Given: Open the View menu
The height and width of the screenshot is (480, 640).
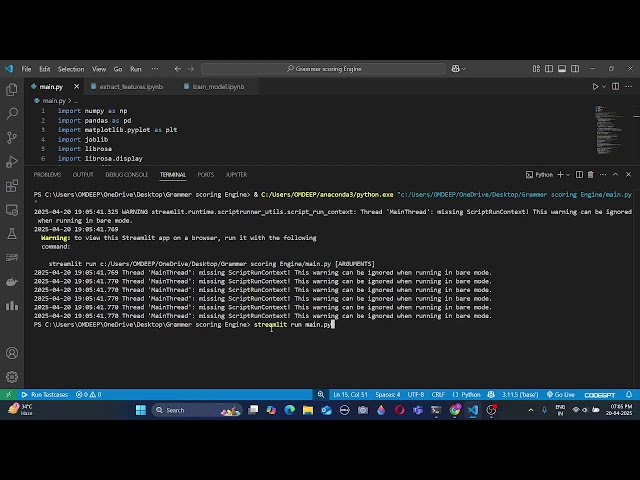Looking at the screenshot, I should [x=99, y=69].
